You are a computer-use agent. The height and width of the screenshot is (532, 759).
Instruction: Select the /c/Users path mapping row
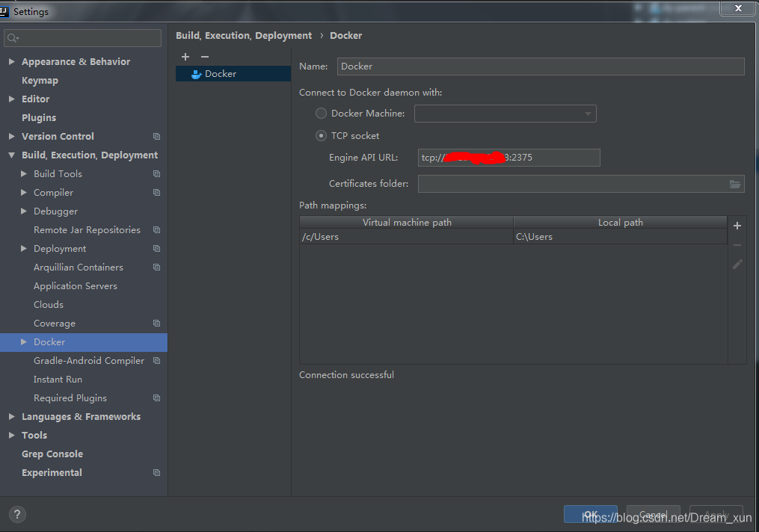click(x=406, y=237)
